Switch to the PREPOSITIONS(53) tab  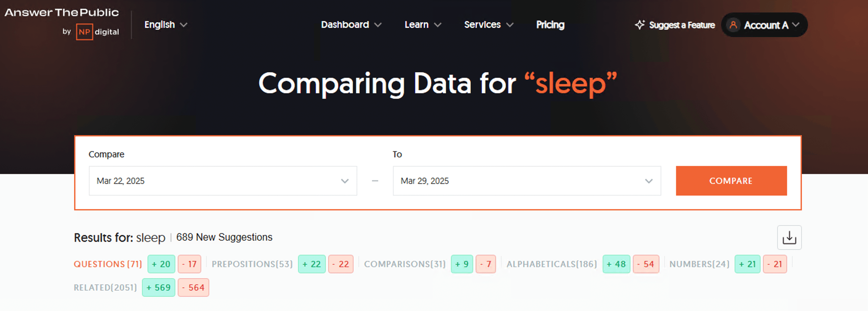click(x=252, y=264)
